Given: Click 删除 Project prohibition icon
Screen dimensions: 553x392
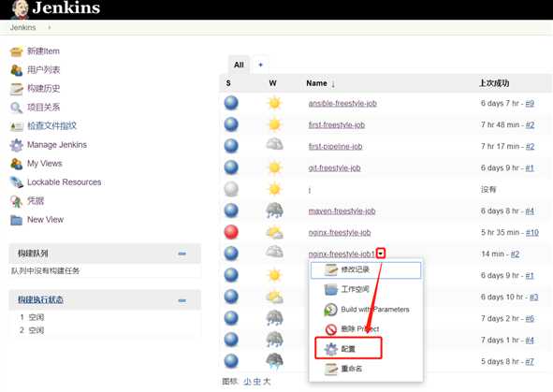Looking at the screenshot, I should pyautogui.click(x=331, y=329).
